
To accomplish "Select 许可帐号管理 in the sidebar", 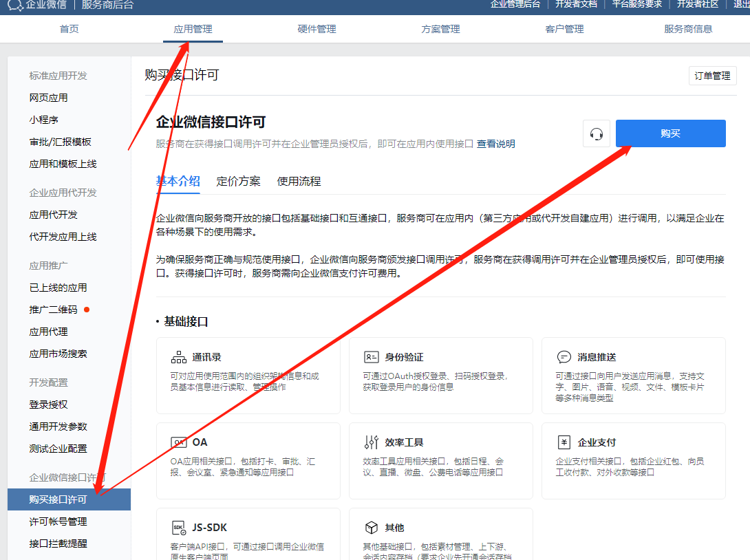I will point(58,521).
